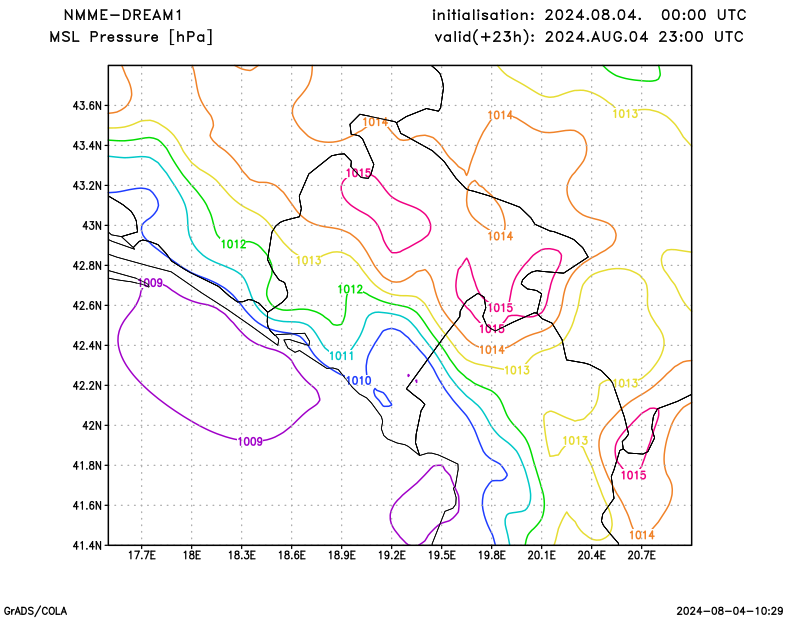Image resolution: width=800 pixels, height=618 pixels.
Task: Select the cyan 1011 contour label
Action: click(x=341, y=356)
